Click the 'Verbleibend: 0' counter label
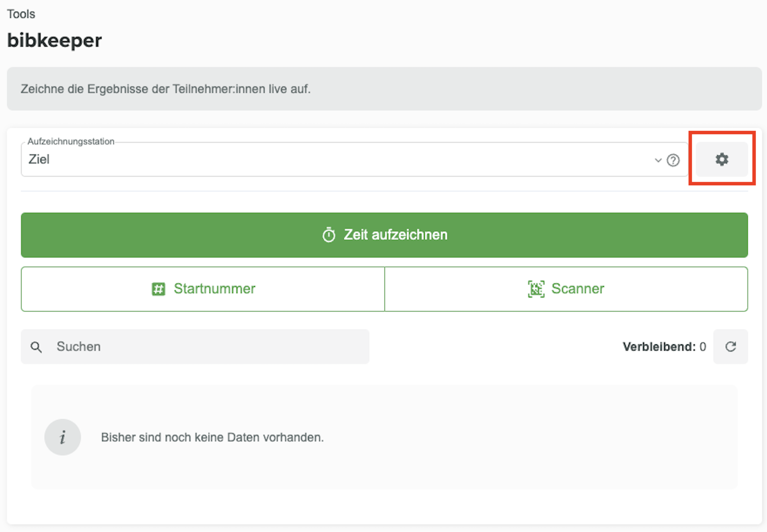Screen dimensions: 767x532 (664, 347)
